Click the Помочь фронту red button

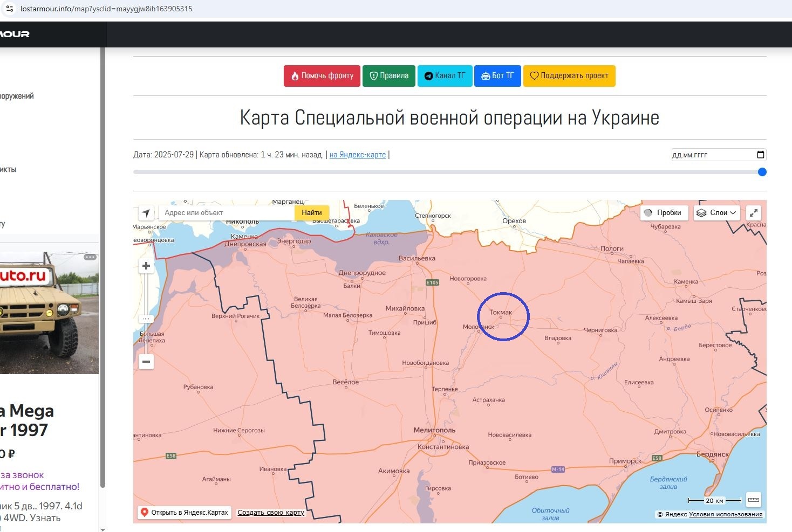[322, 75]
